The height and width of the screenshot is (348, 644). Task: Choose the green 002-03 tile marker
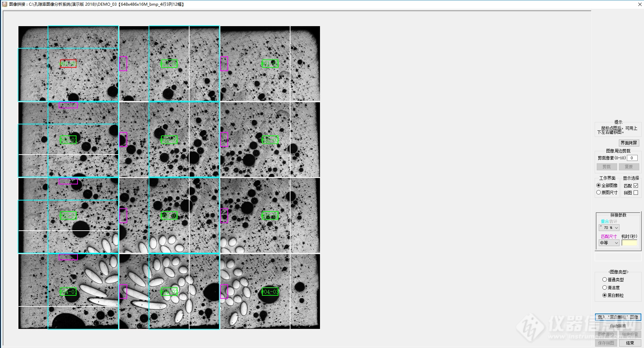point(270,140)
